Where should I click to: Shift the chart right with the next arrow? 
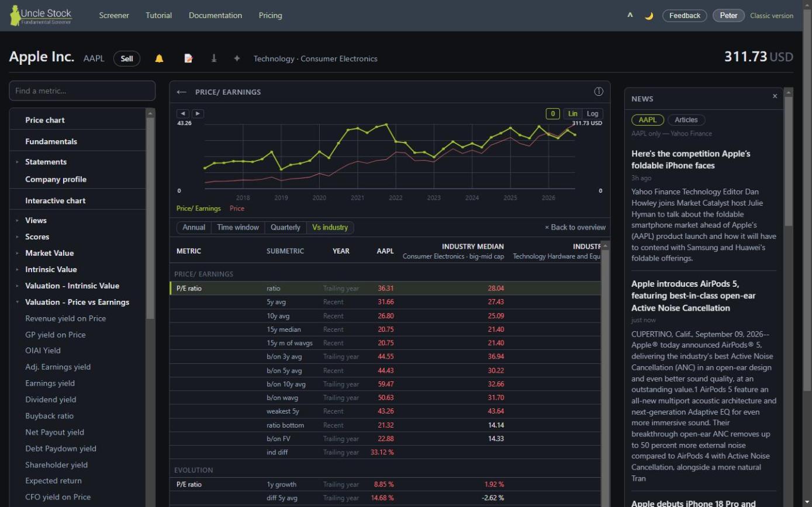(x=198, y=113)
